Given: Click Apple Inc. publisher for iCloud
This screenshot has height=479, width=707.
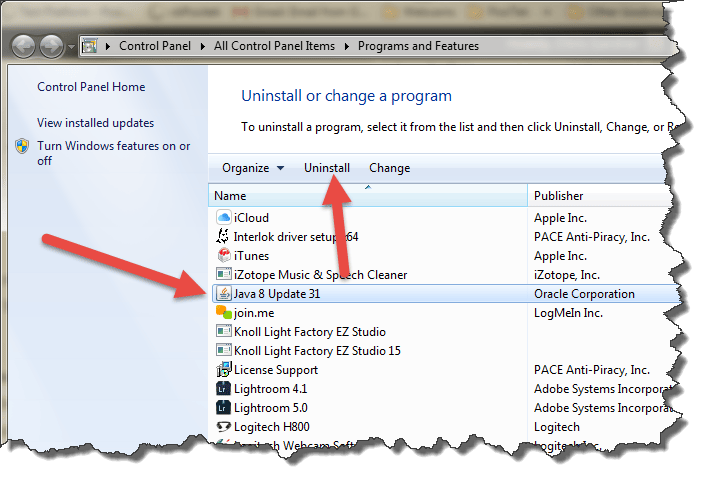Looking at the screenshot, I should click(x=560, y=218).
